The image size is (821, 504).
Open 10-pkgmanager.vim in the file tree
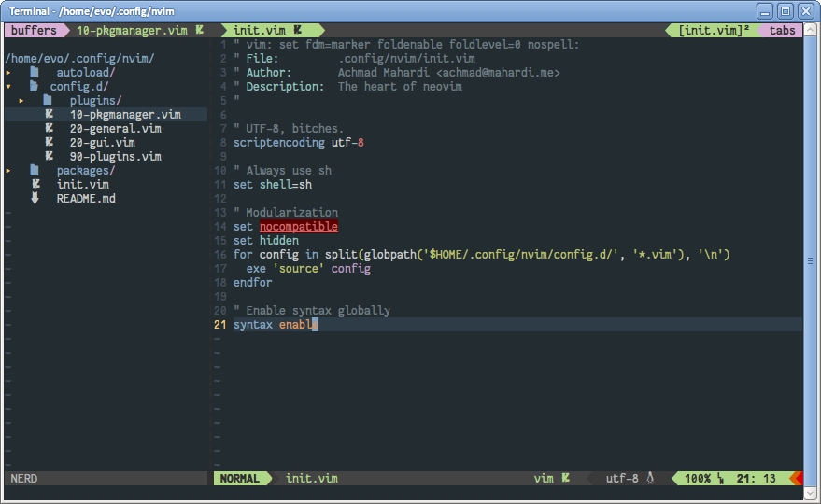click(x=125, y=114)
